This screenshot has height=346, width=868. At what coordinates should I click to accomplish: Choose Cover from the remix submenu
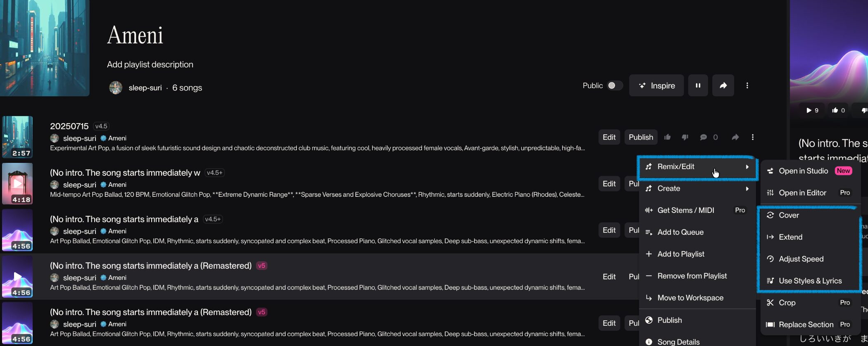[x=789, y=215]
